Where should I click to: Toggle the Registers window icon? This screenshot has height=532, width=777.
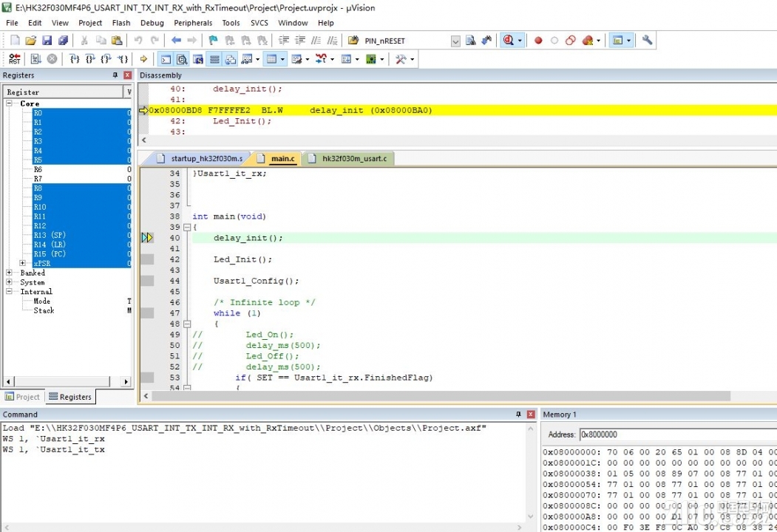click(214, 59)
